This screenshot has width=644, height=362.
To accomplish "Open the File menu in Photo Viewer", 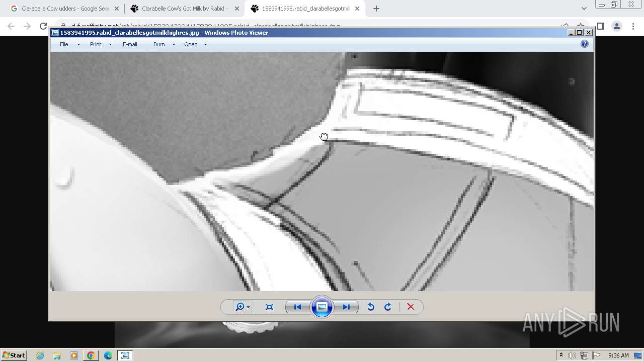I will click(64, 44).
